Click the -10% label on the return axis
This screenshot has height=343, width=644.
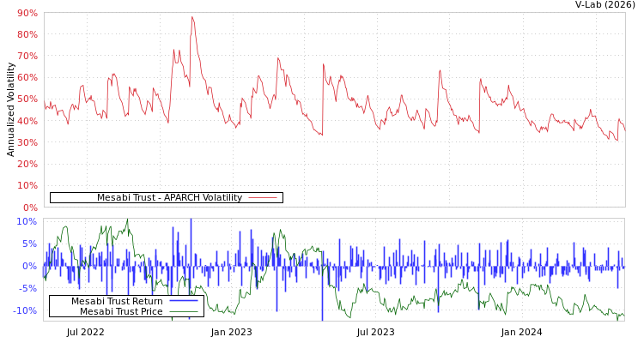click(x=24, y=310)
